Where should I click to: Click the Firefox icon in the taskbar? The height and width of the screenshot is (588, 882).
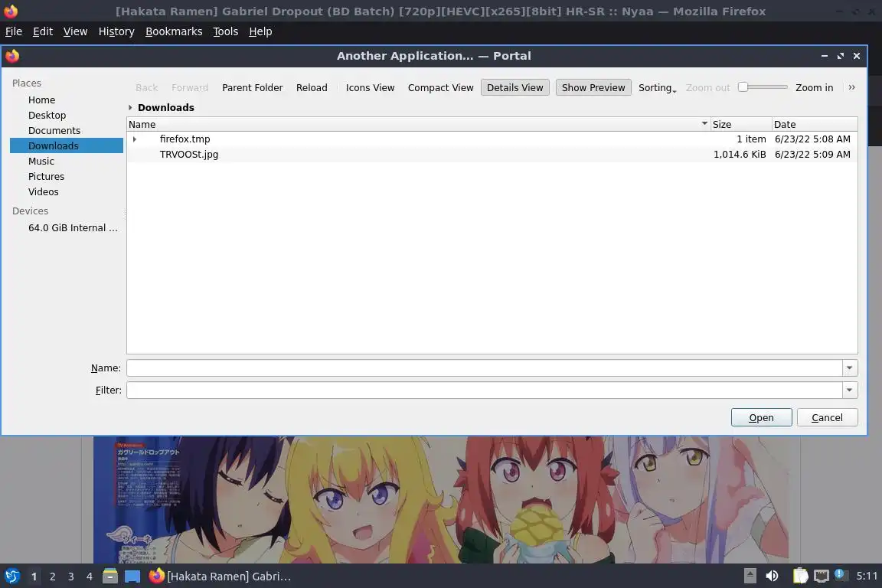[x=156, y=577]
